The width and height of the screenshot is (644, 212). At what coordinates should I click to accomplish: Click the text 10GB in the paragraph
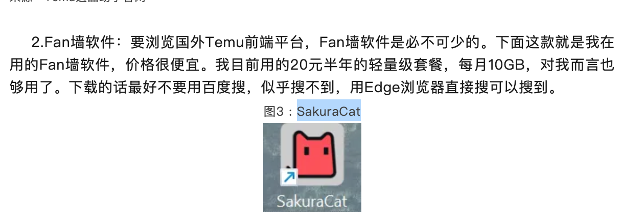coord(506,66)
